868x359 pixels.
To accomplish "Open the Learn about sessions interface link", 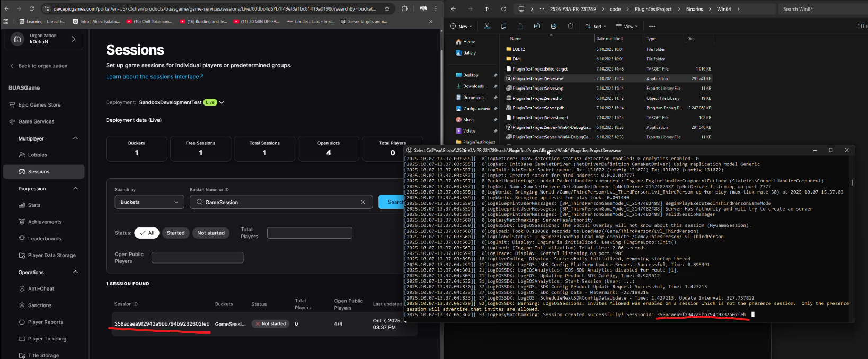I will click(x=154, y=77).
